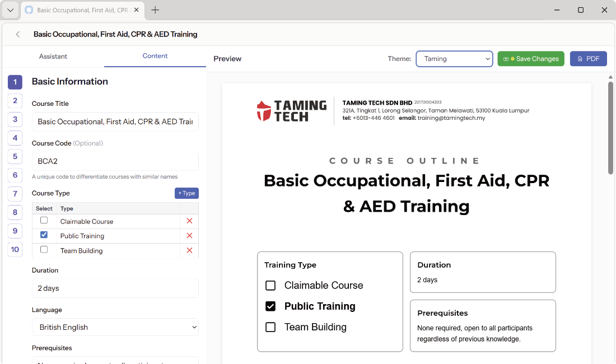Tick the Team Building checkbox in table

pyautogui.click(x=44, y=250)
